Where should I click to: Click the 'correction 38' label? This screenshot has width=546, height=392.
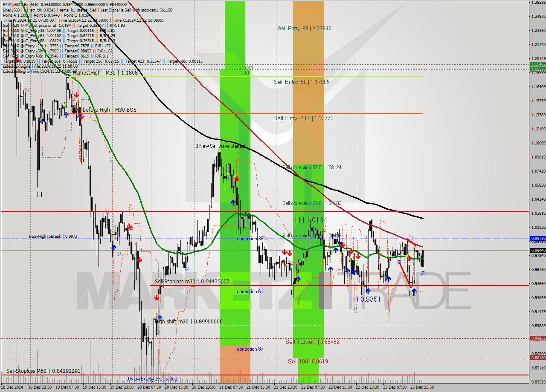click(x=250, y=239)
